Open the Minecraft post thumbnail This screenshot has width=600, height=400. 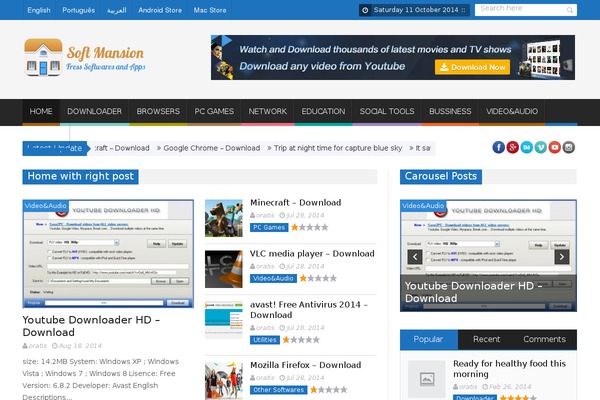point(223,218)
